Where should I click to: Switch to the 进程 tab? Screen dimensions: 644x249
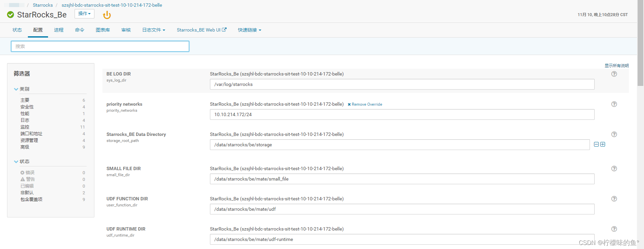(x=59, y=30)
